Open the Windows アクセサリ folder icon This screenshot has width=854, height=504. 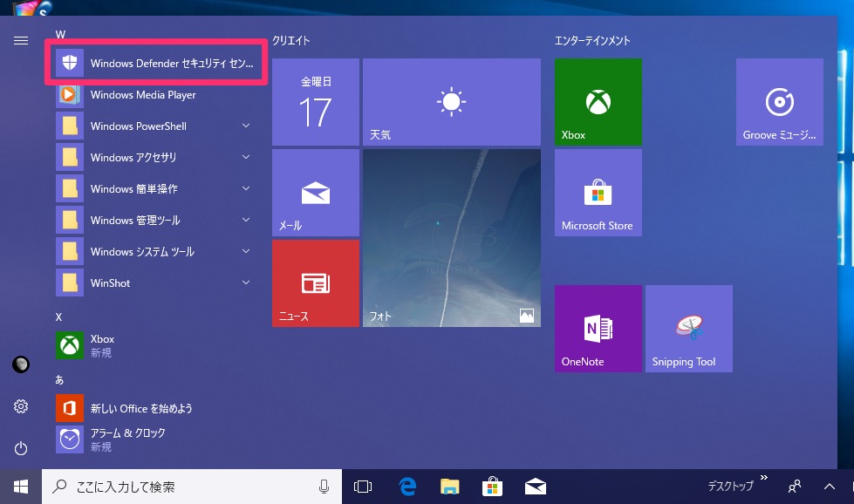click(70, 157)
